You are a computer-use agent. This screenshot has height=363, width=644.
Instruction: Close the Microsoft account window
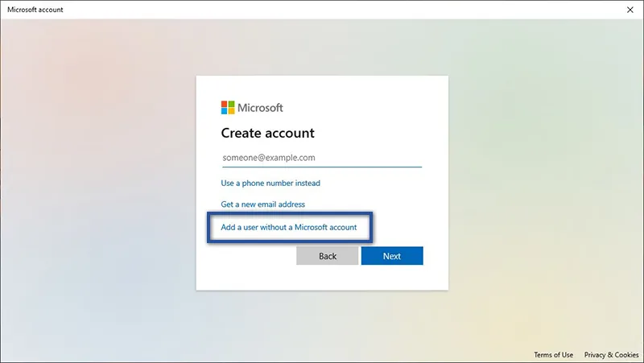tap(630, 10)
